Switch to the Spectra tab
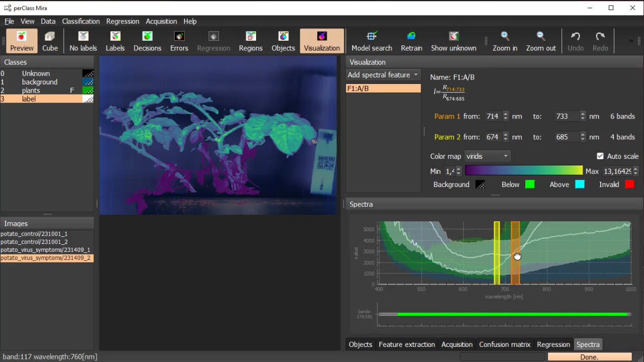This screenshot has height=362, width=644. point(588,344)
